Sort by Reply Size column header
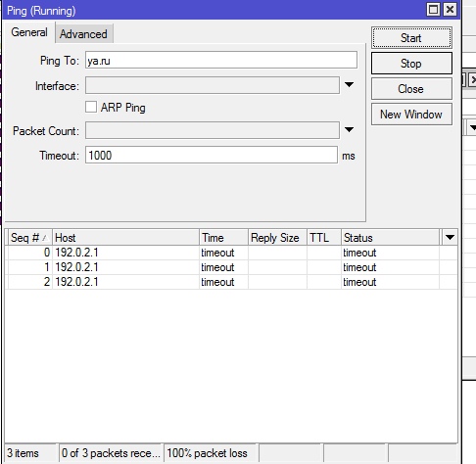This screenshot has height=464, width=476. [x=277, y=238]
